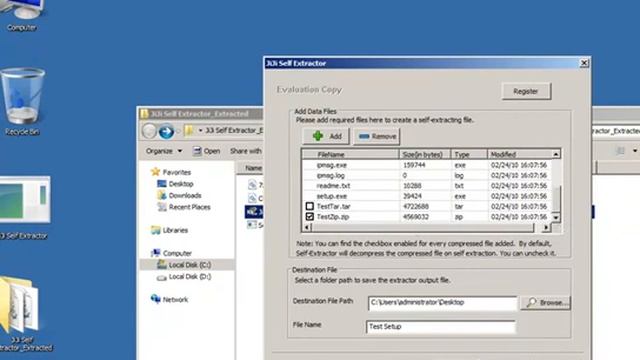Click Browse next to Destination File Path

point(545,303)
